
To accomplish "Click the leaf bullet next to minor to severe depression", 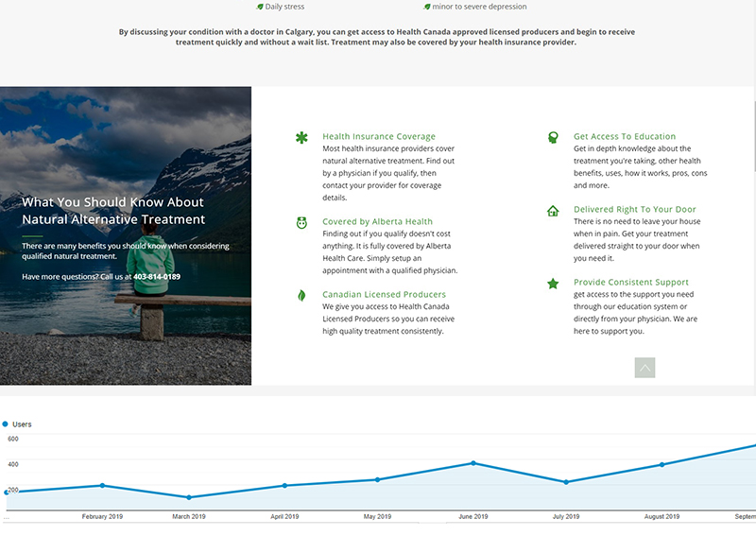I will [427, 7].
